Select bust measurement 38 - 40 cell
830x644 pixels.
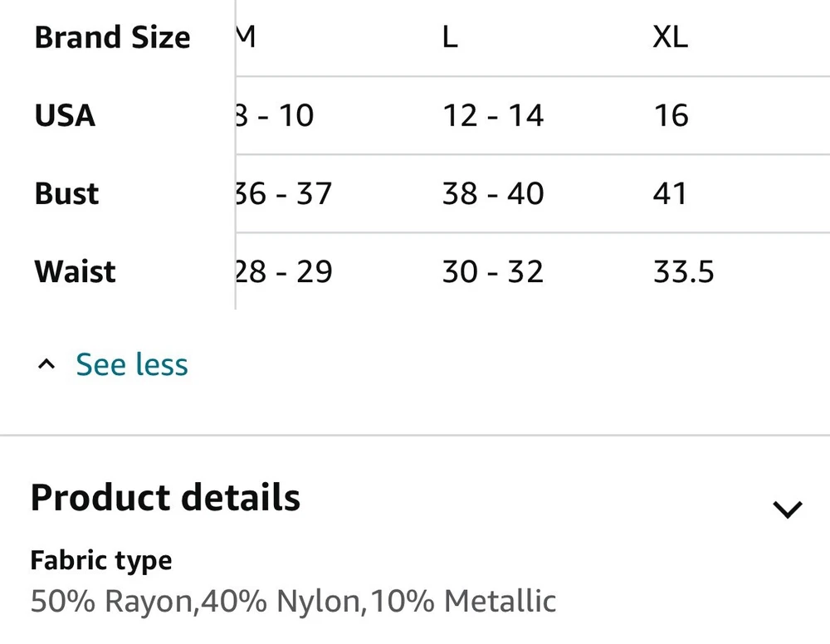pyautogui.click(x=493, y=193)
